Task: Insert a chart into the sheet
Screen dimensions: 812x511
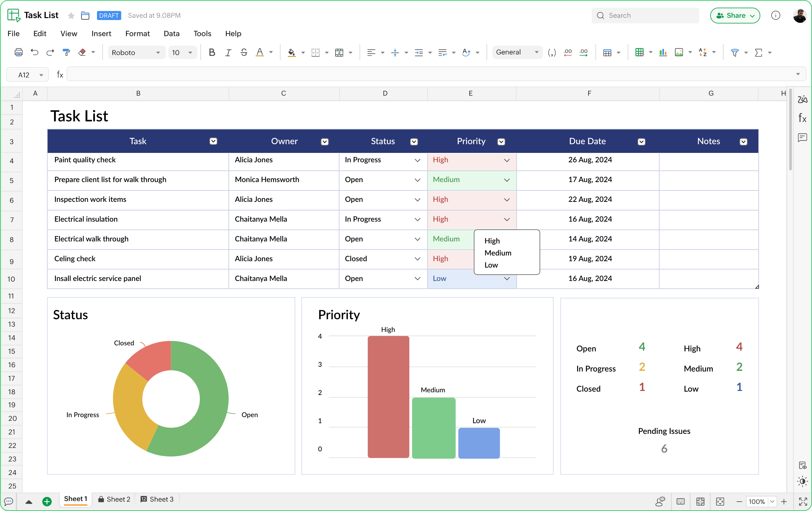Action: click(x=662, y=52)
